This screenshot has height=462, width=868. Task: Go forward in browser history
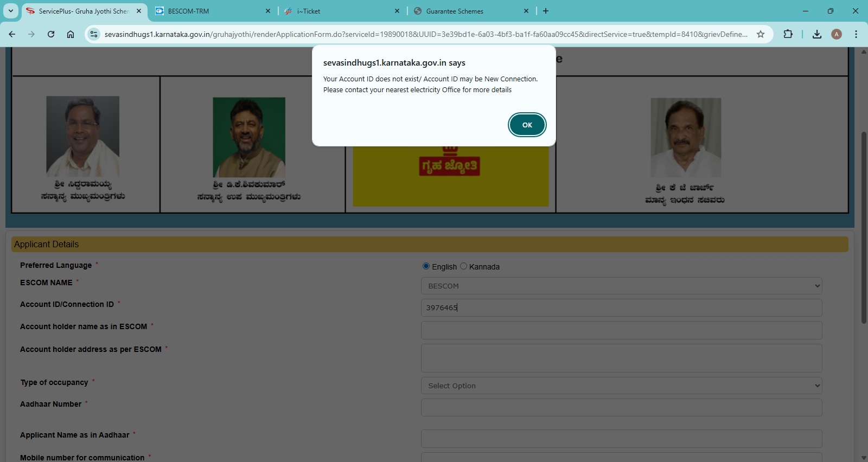pyautogui.click(x=31, y=34)
